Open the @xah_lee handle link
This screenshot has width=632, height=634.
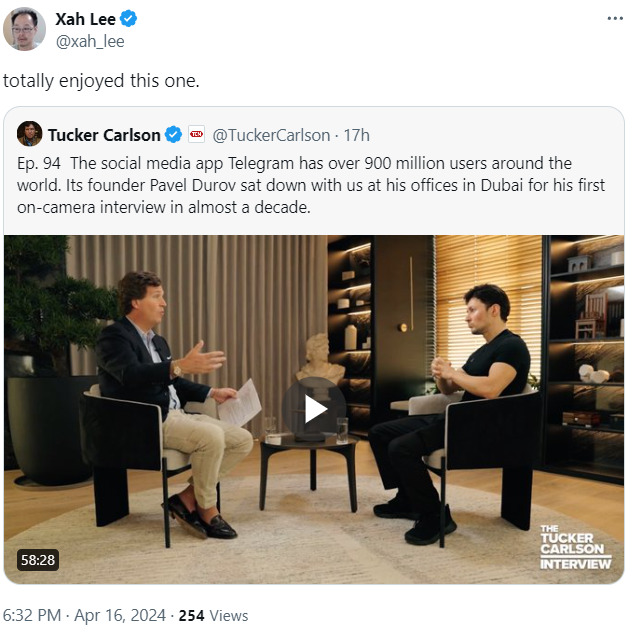click(90, 41)
